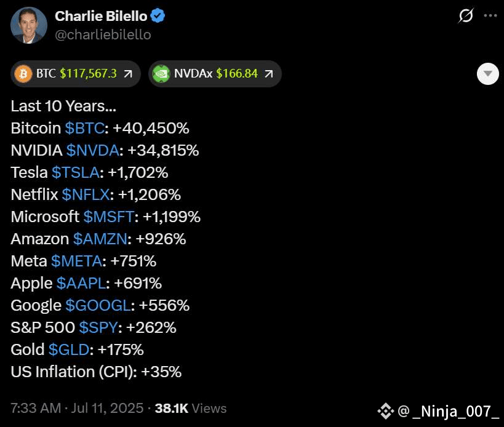504x427 pixels.
Task: Click the $NVDA cashtag
Action: point(92,150)
